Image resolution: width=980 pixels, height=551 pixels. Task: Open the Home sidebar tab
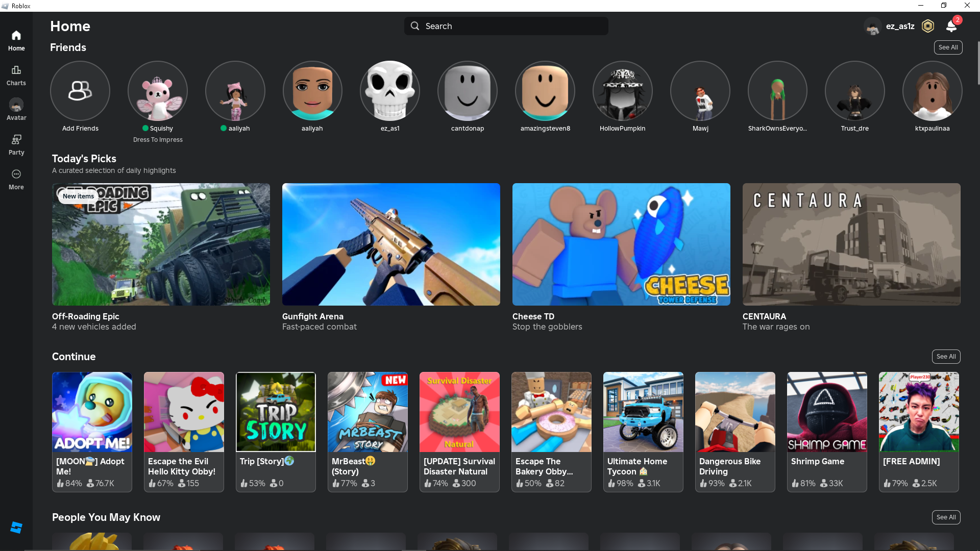pyautogui.click(x=16, y=40)
